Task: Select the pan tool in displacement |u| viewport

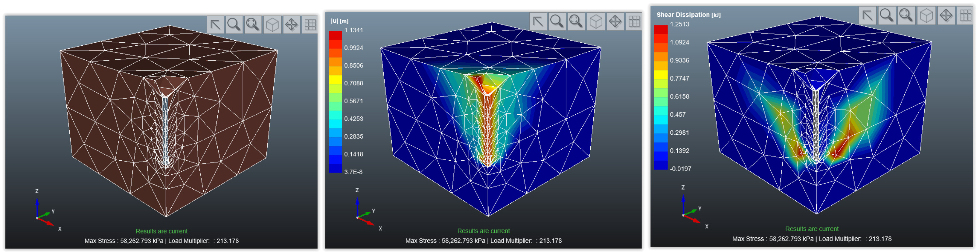Action: pyautogui.click(x=615, y=21)
